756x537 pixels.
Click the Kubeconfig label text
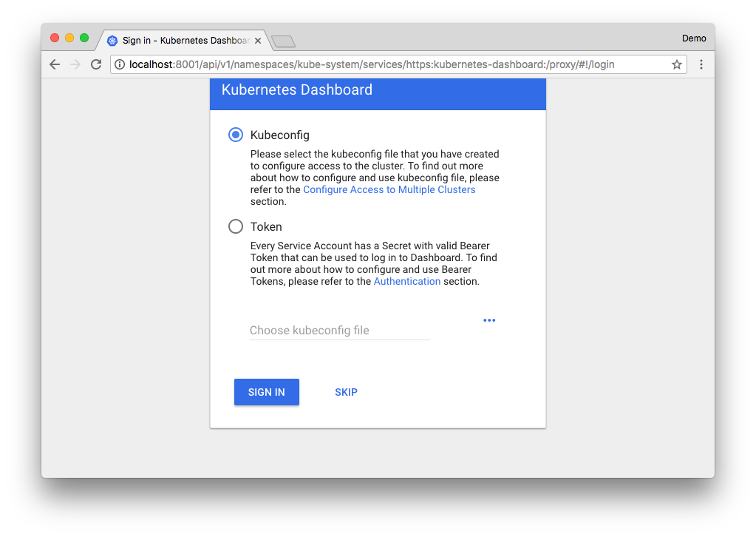click(x=279, y=135)
